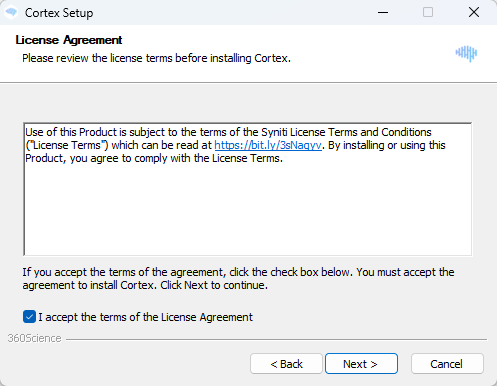Click inside the license terms text box
Image resolution: width=497 pixels, height=386 pixels.
click(248, 189)
